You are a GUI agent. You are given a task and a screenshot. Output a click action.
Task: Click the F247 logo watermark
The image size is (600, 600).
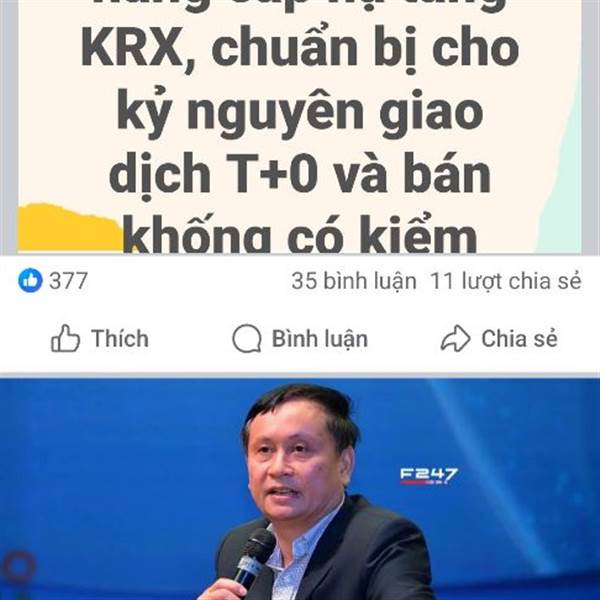coord(429,476)
